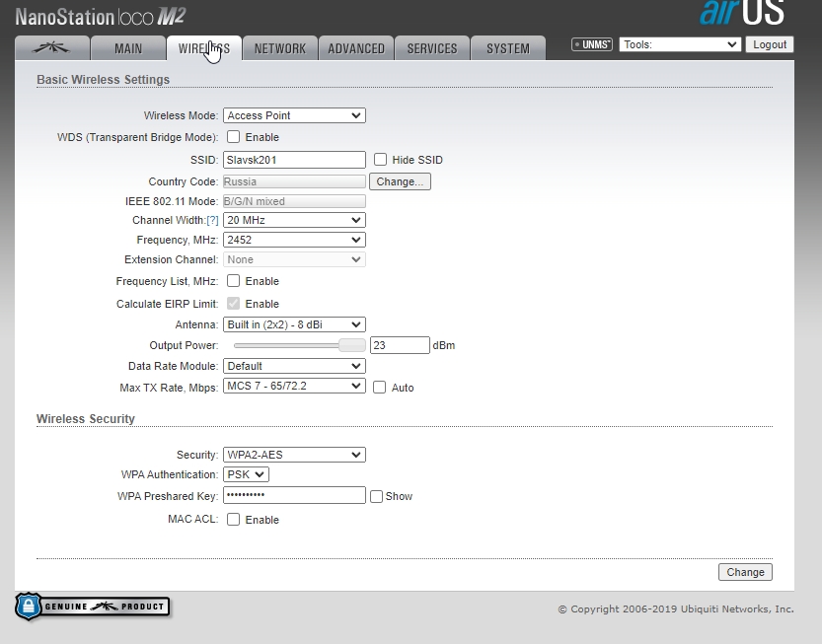The width and height of the screenshot is (822, 644).
Task: Click the IEEE 802.11 Mode field
Action: [294, 201]
